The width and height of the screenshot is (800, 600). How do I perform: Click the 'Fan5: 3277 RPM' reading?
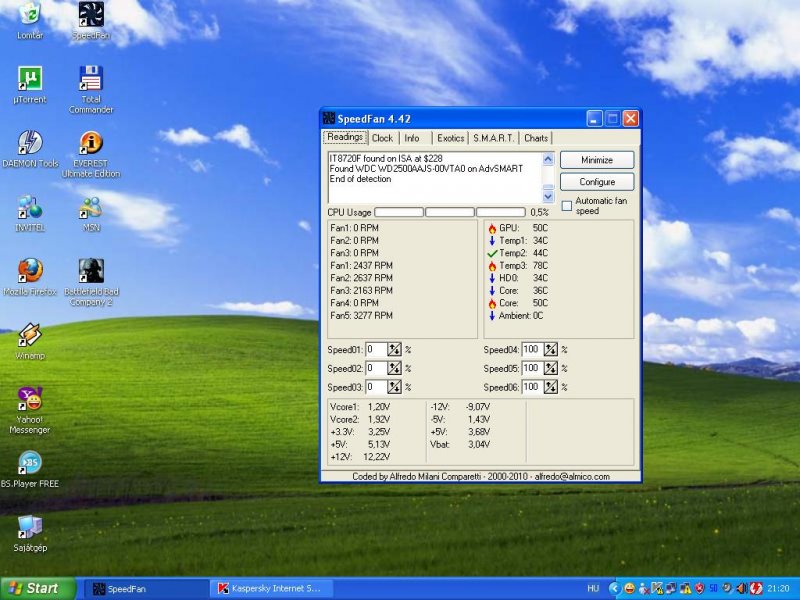pyautogui.click(x=361, y=316)
